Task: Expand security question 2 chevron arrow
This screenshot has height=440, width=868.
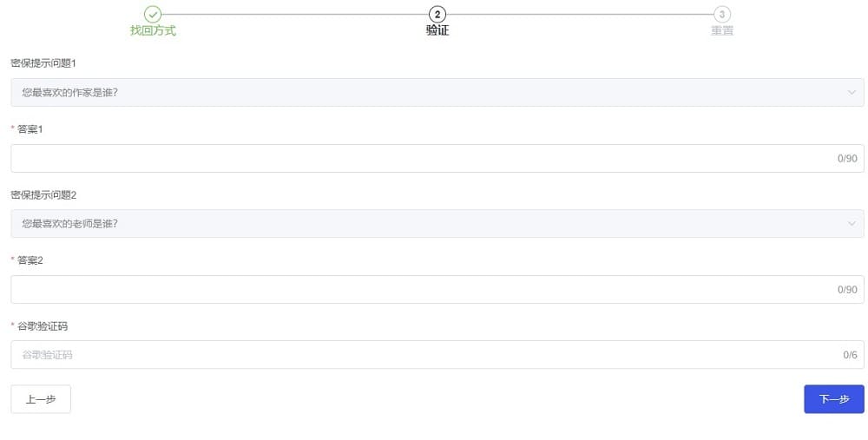Action: [x=852, y=224]
